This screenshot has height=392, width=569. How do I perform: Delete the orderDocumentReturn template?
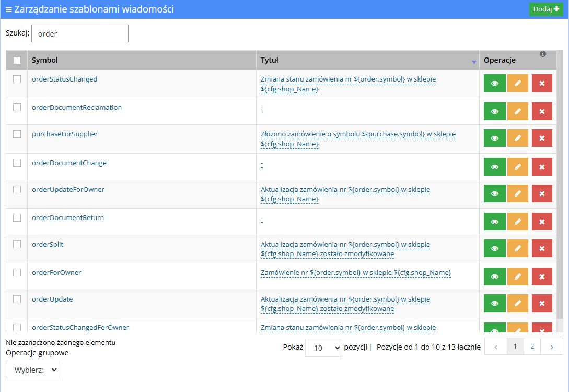[x=542, y=222]
